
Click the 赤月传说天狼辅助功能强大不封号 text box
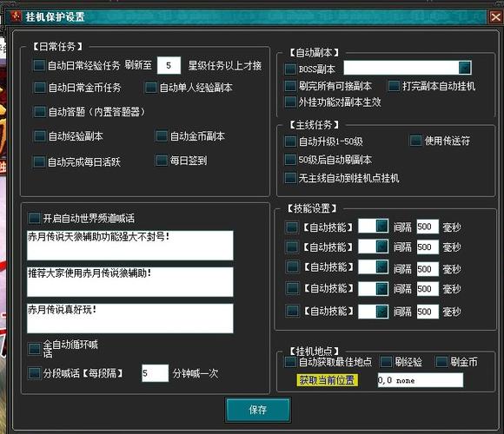(x=130, y=246)
